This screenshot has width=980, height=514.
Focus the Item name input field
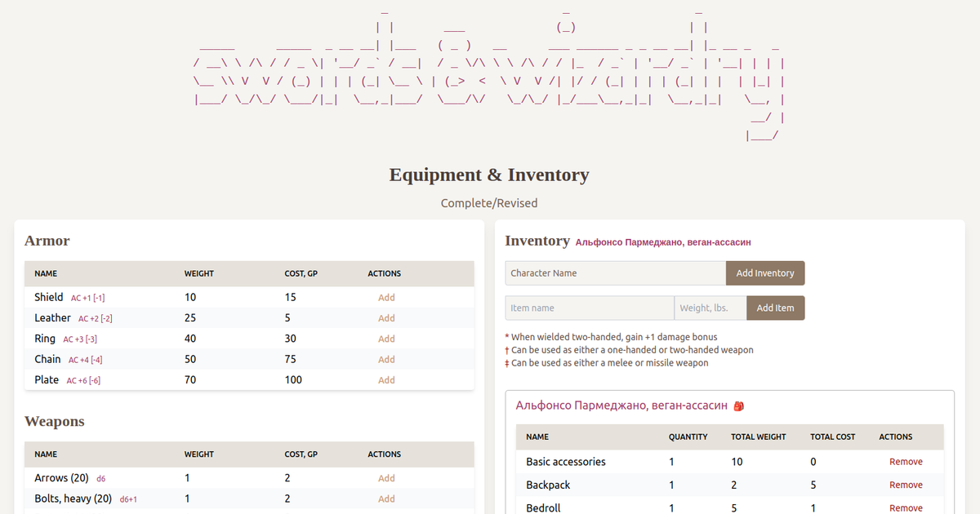point(590,308)
